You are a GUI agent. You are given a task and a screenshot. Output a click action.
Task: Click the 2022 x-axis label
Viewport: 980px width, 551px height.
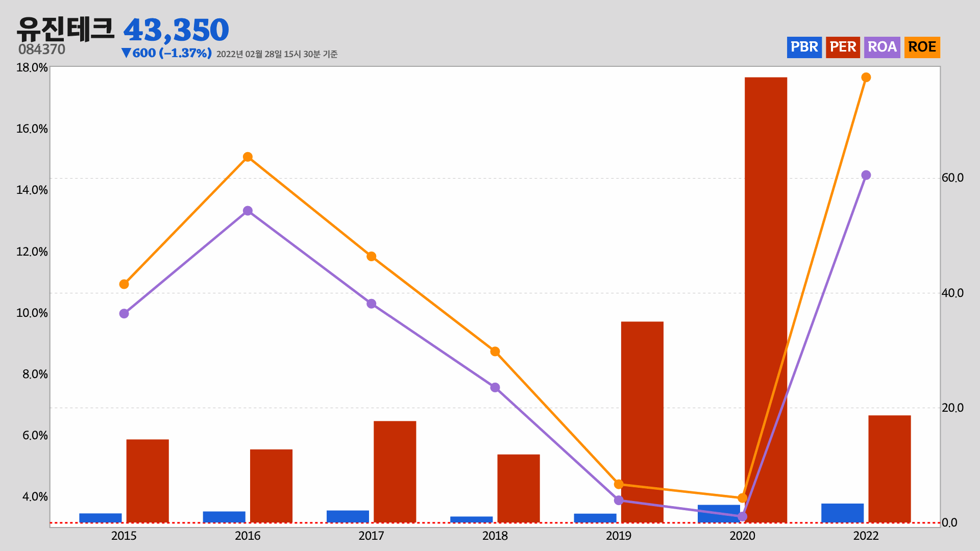coord(866,536)
